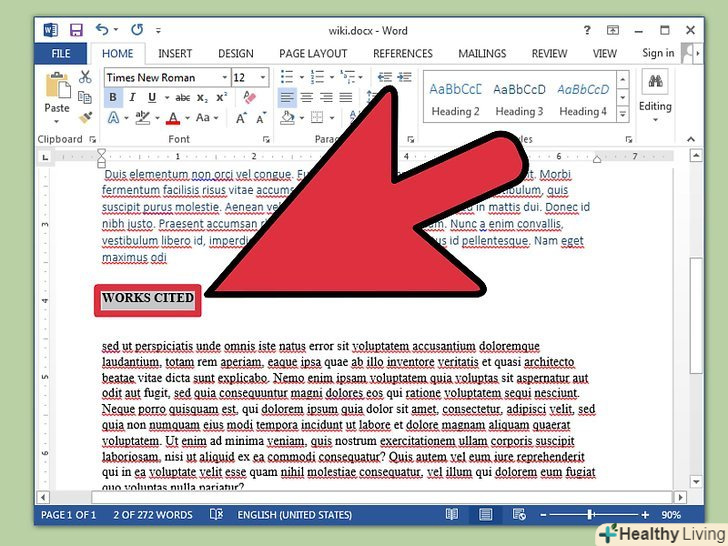Screen dimensions: 728x546
Task: Click the 90% zoom level
Action: click(x=671, y=514)
